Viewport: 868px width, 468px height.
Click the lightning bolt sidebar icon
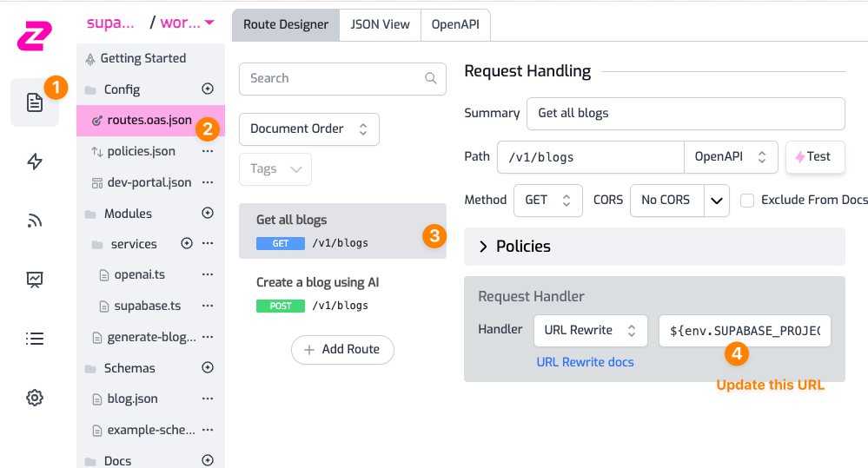click(35, 161)
